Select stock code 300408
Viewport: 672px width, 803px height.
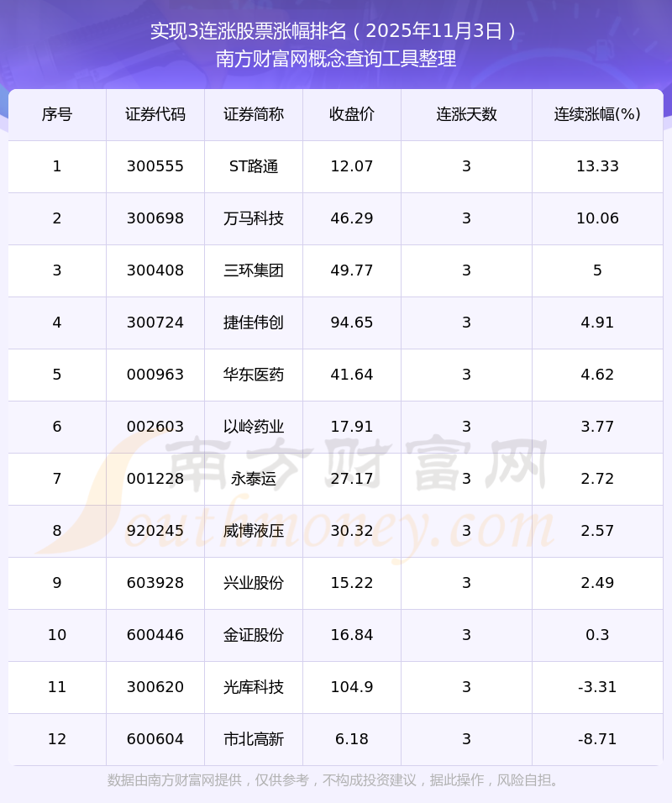pyautogui.click(x=155, y=270)
